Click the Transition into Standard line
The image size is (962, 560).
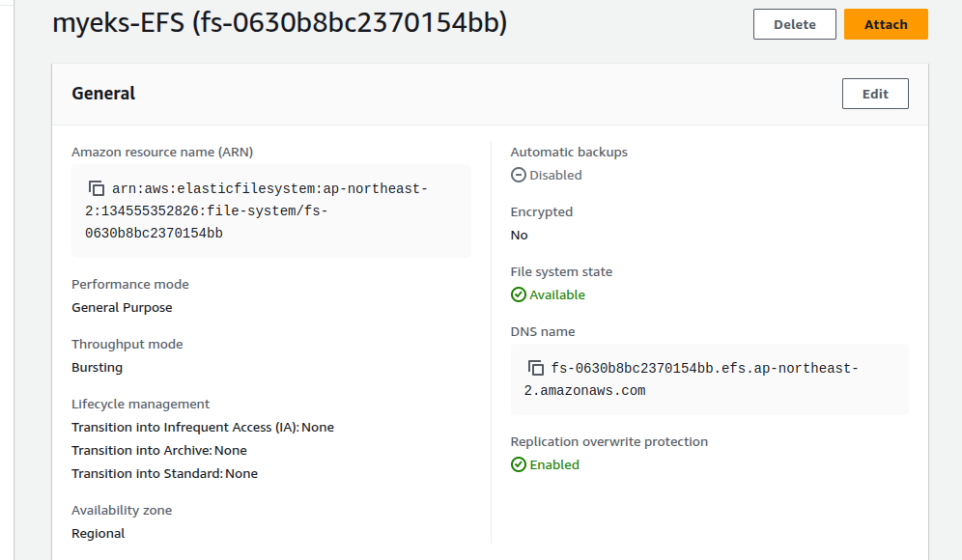click(165, 473)
